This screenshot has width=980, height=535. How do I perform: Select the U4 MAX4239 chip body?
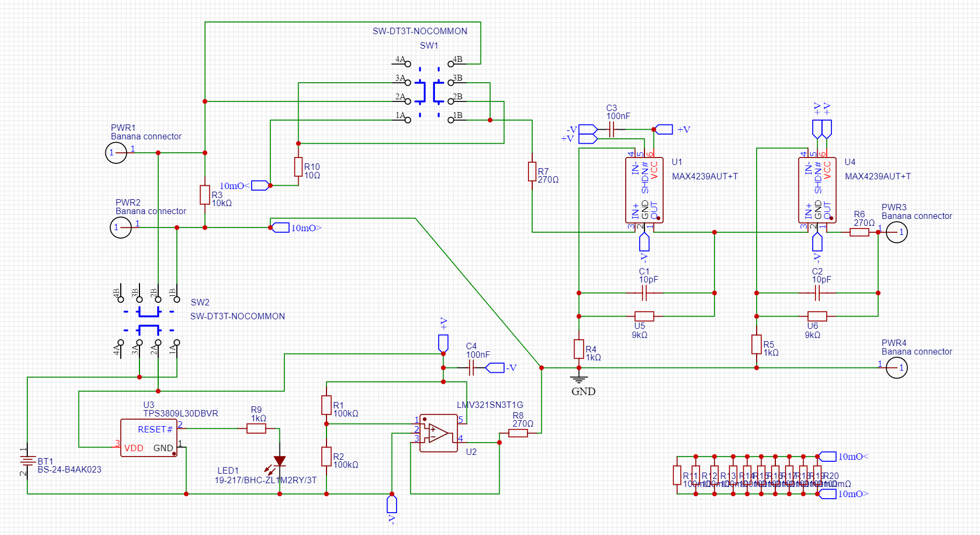(818, 190)
